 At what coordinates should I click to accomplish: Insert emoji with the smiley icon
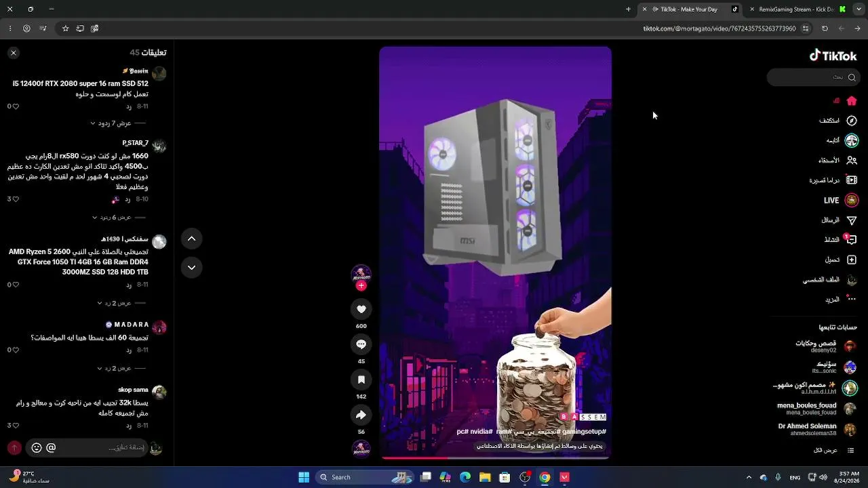tap(37, 447)
